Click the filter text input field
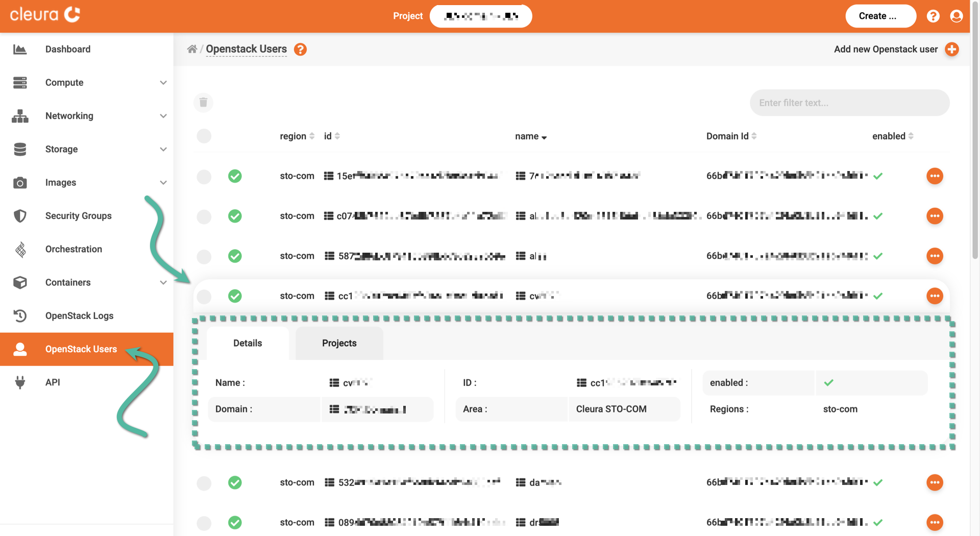 (x=849, y=103)
